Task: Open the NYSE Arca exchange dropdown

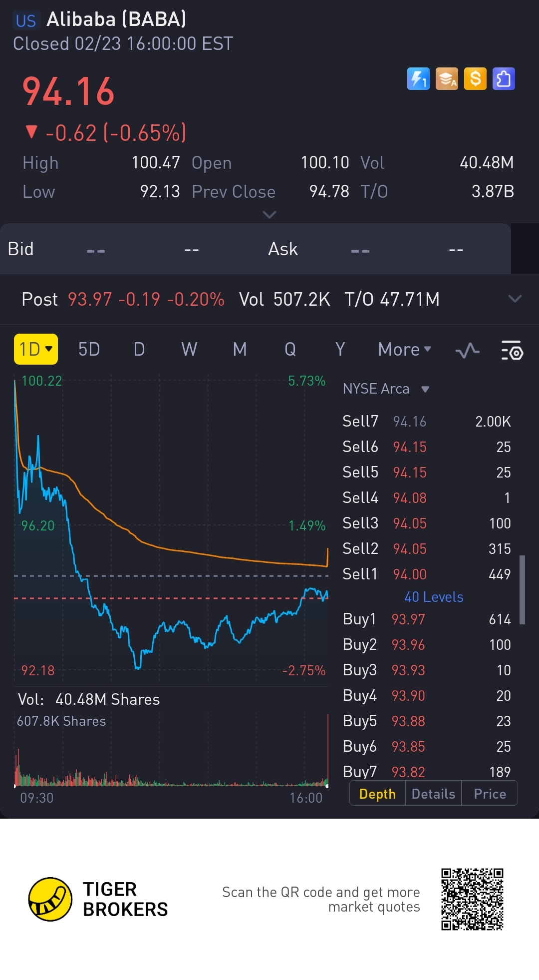Action: point(386,389)
